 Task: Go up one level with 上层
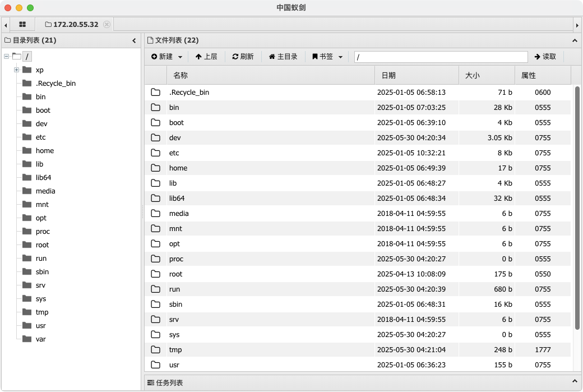pyautogui.click(x=206, y=57)
